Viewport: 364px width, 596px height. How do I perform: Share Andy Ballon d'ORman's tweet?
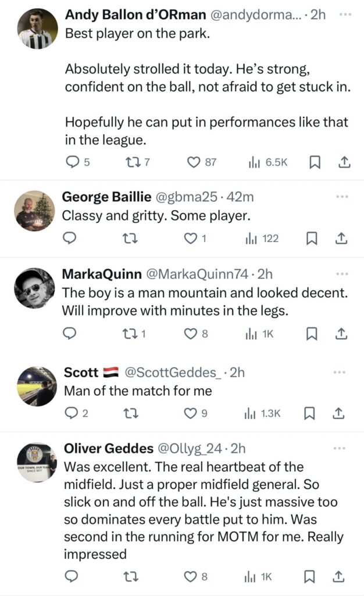(x=344, y=162)
